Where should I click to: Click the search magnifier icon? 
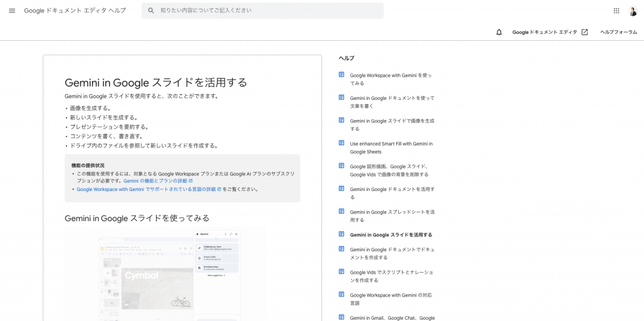[x=151, y=11]
